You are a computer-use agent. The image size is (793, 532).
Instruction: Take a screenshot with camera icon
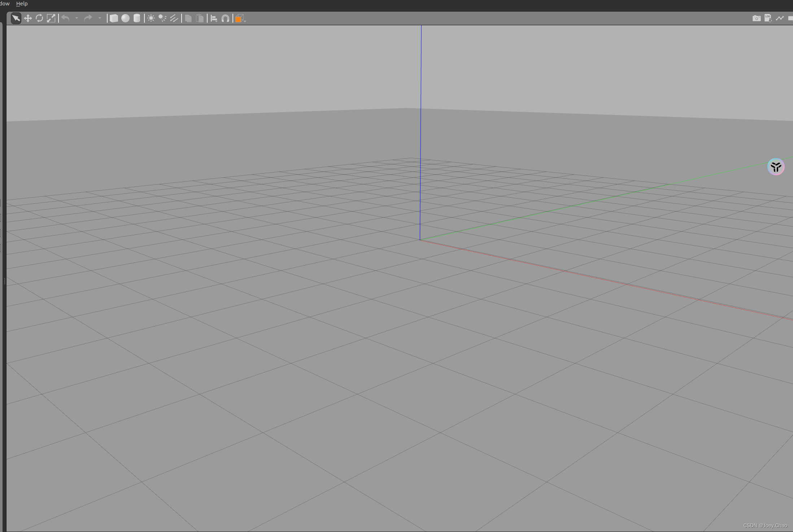[x=757, y=18]
